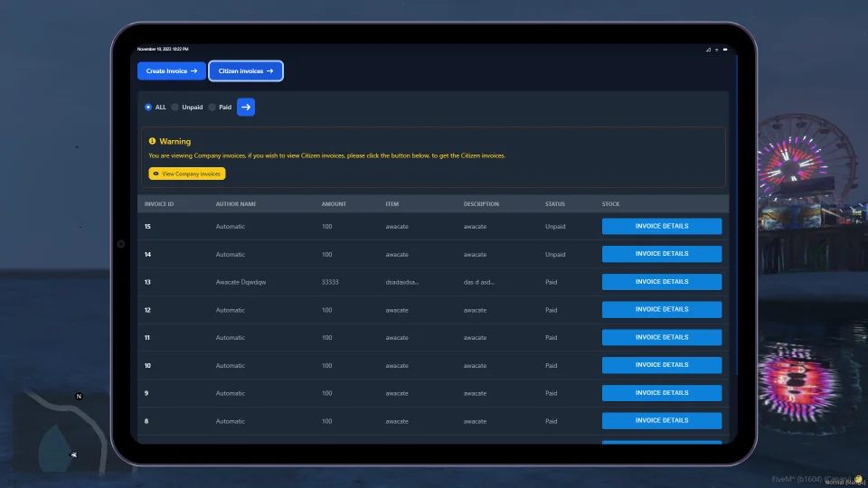This screenshot has width=868, height=488.
Task: Click Awacate Dqwdqw author name in row 13
Action: (241, 282)
